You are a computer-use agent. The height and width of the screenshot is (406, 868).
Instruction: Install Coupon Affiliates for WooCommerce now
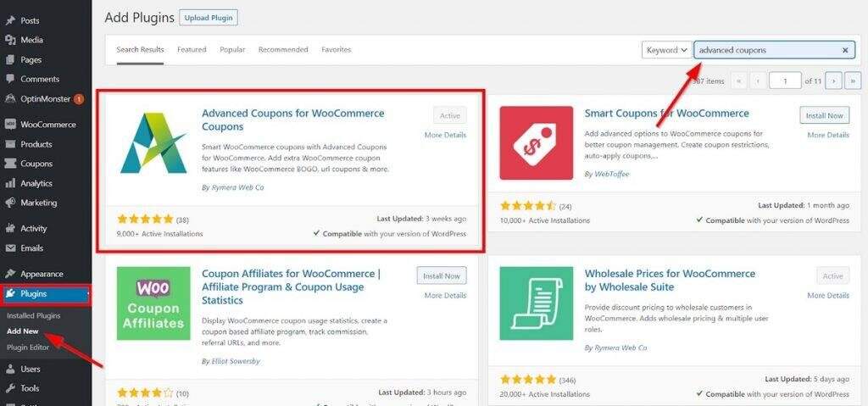point(442,275)
